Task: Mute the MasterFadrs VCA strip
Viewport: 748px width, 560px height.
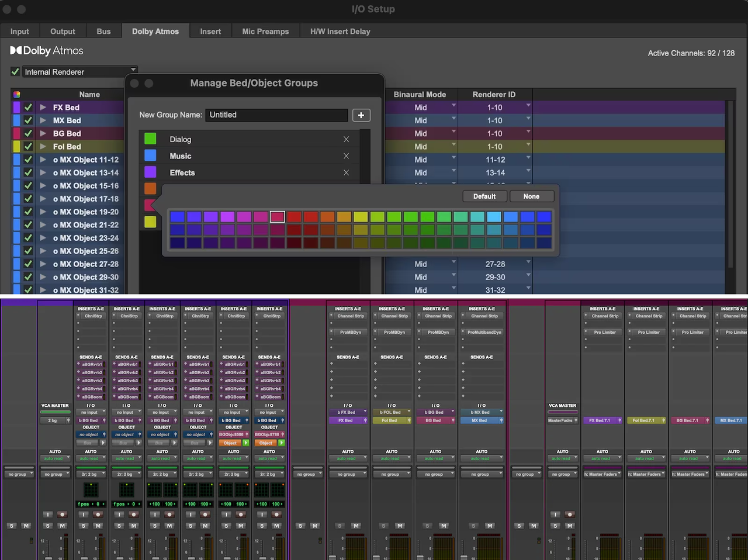Action: click(x=570, y=526)
